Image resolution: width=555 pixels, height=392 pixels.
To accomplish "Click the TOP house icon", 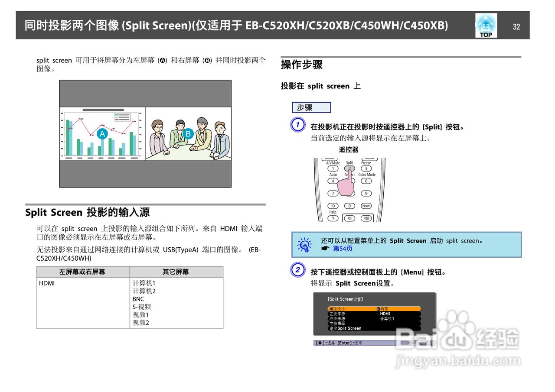I will (x=486, y=25).
